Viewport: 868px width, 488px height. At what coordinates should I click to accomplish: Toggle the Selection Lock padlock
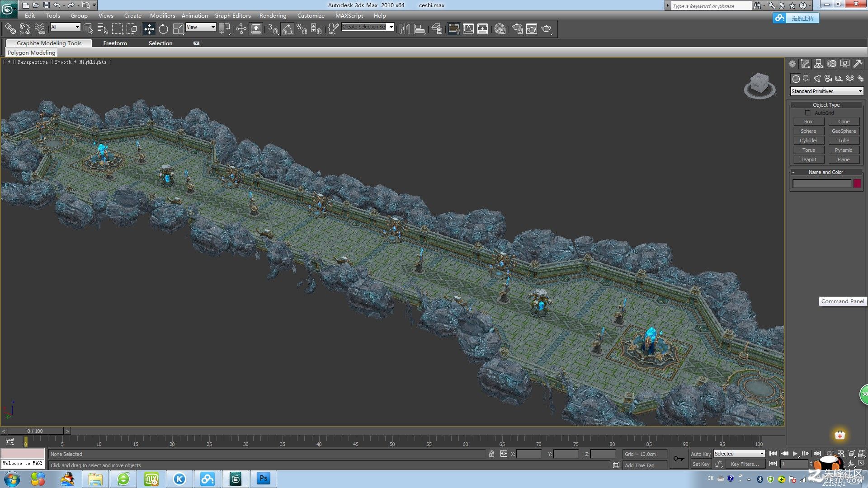tap(491, 454)
